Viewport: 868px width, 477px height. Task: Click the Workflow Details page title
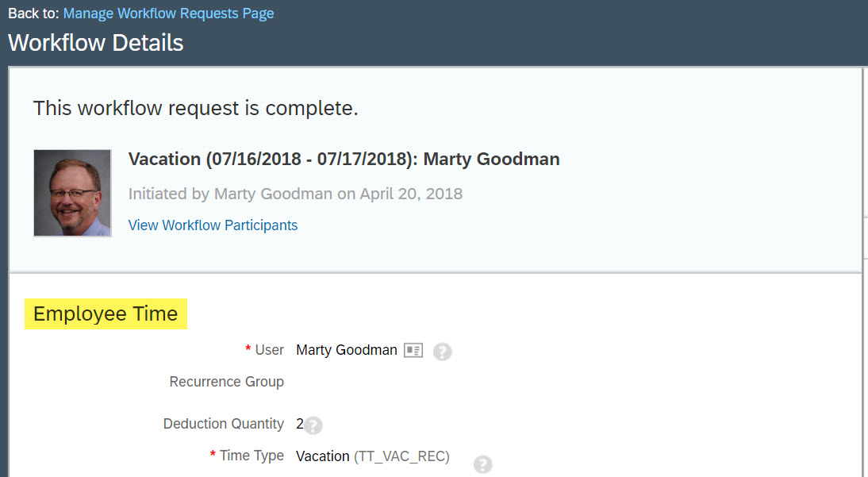coord(95,42)
